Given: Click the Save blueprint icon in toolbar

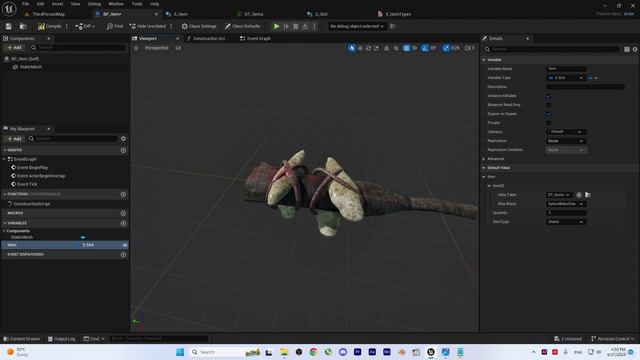Looking at the screenshot, I should point(9,26).
